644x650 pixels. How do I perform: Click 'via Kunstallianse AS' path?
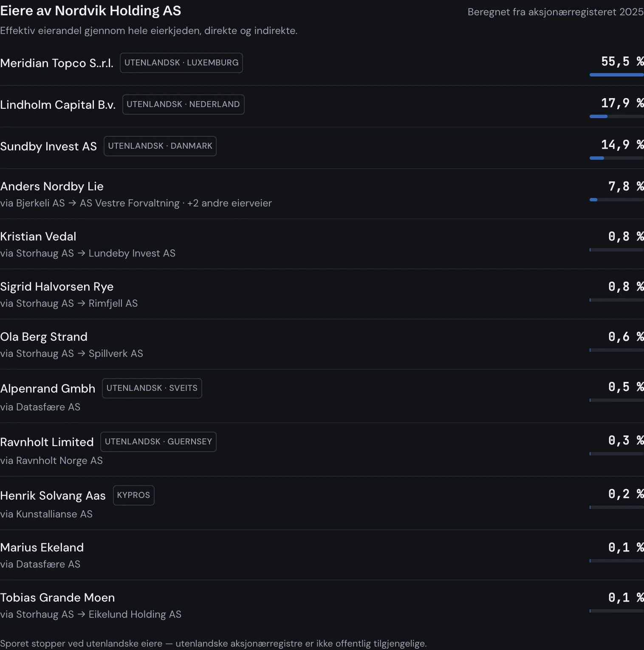tap(46, 514)
